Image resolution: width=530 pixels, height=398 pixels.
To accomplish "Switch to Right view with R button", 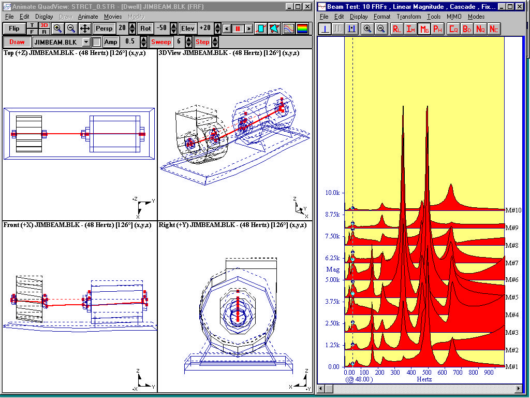I will [x=44, y=32].
